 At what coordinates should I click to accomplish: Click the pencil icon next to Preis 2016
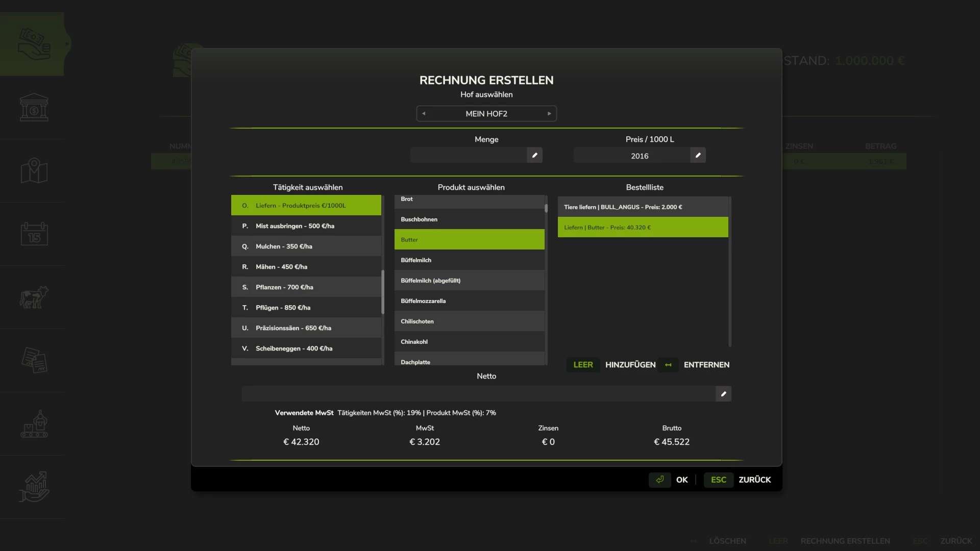click(x=698, y=155)
